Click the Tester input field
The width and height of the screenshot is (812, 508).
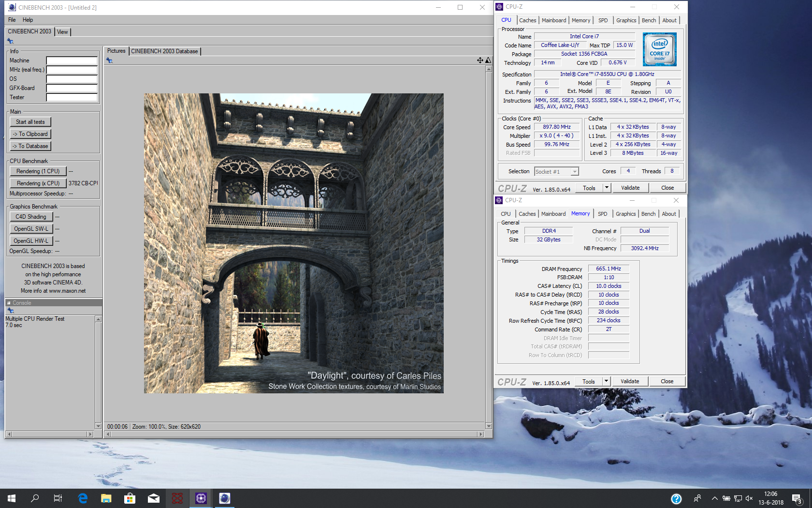(x=72, y=98)
